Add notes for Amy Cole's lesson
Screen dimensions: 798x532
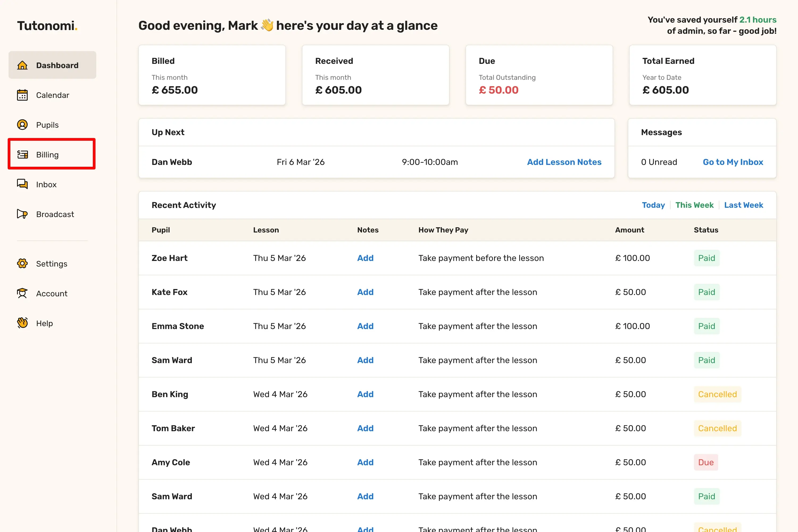[365, 463]
